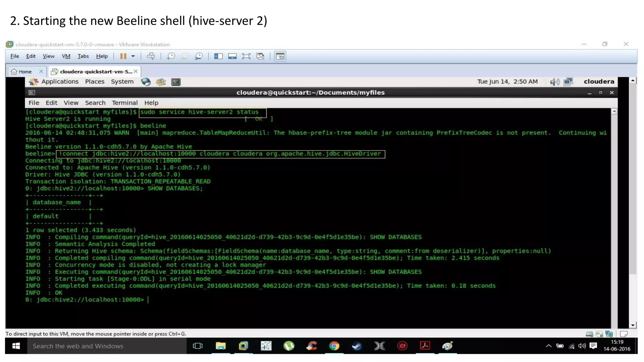644x362 pixels.
Task: Click the VMware network adapter status icon
Action: click(x=609, y=334)
